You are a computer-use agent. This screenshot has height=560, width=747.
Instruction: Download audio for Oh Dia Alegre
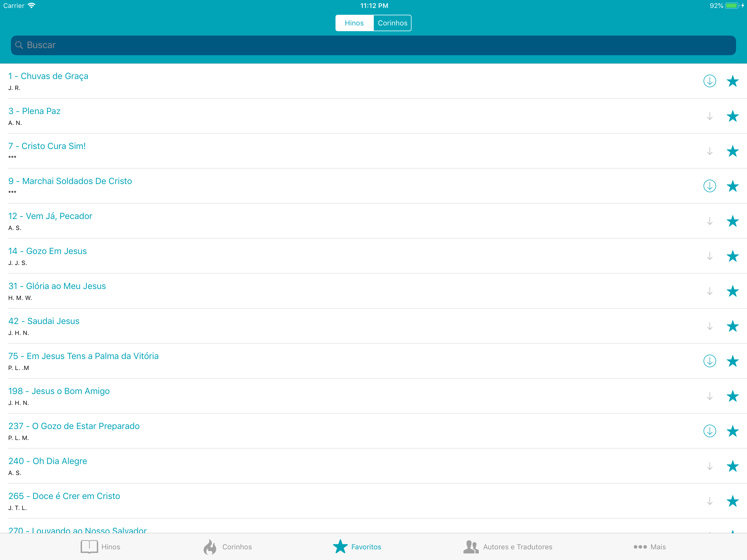[x=710, y=466]
